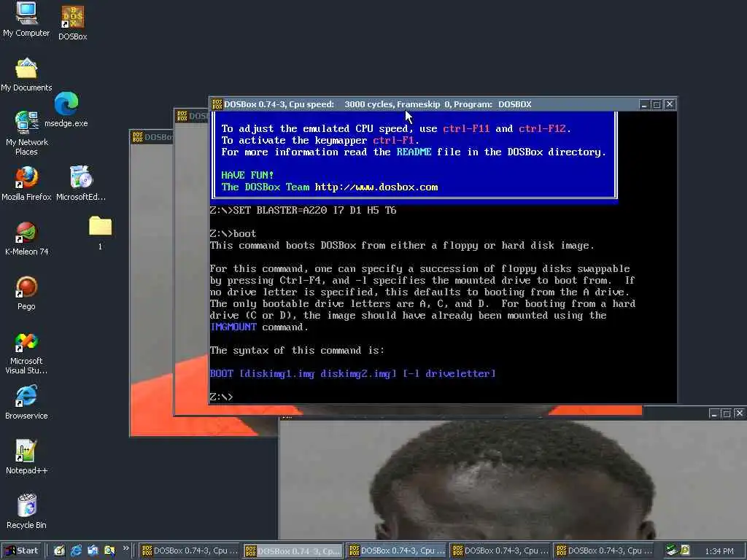This screenshot has width=747, height=560.
Task: Click the yellow-green system tray icon
Action: [x=685, y=550]
